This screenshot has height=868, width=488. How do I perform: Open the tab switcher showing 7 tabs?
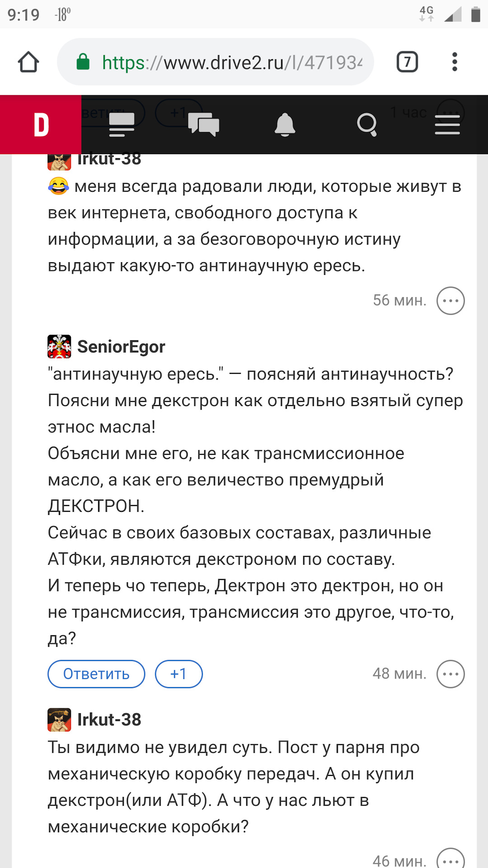407,62
